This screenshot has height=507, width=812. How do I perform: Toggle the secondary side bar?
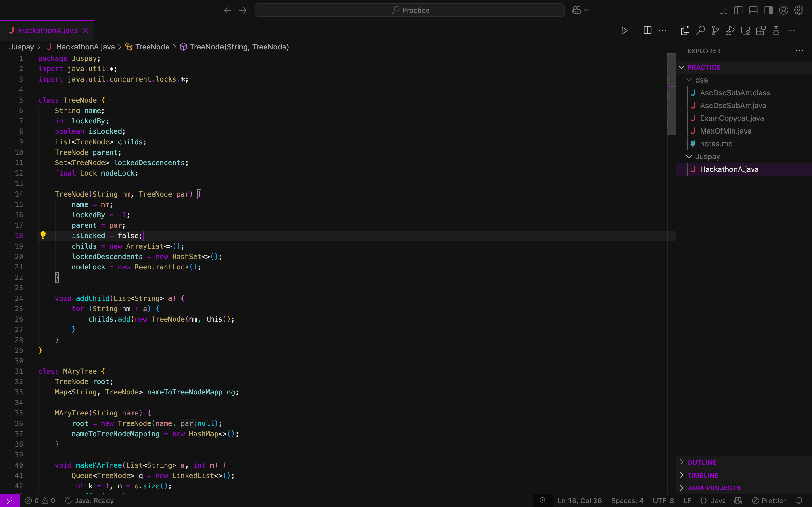(x=768, y=10)
